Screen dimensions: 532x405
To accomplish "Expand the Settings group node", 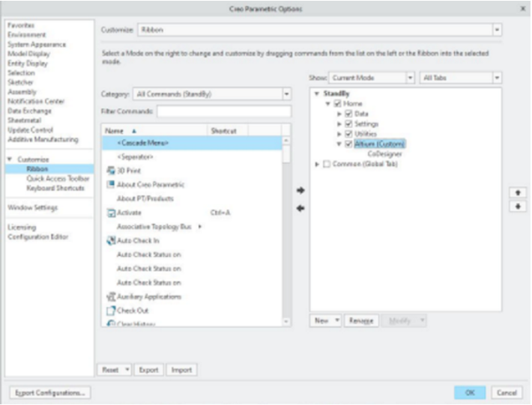I will (x=339, y=124).
